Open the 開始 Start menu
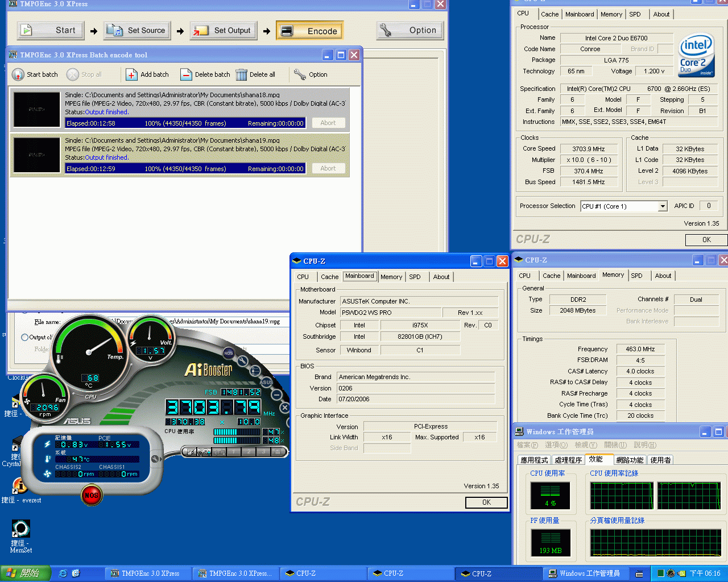This screenshot has height=582, width=728. click(26, 573)
